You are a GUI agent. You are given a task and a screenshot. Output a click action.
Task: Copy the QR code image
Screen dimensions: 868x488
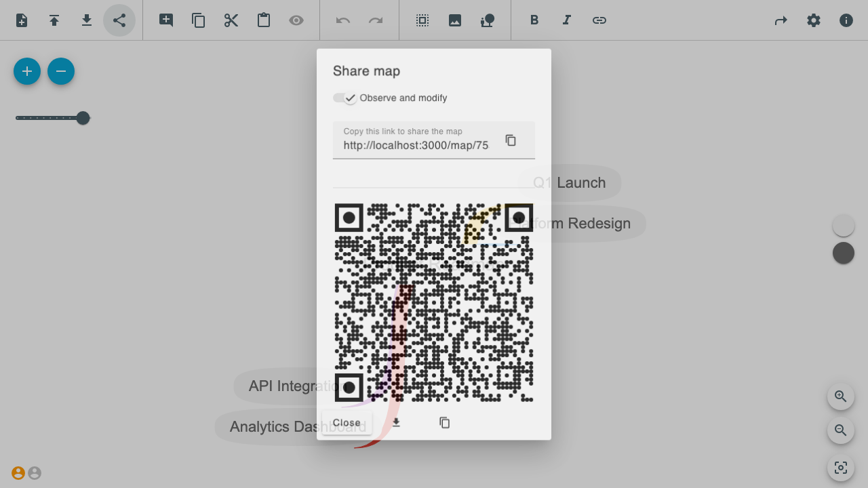(445, 423)
